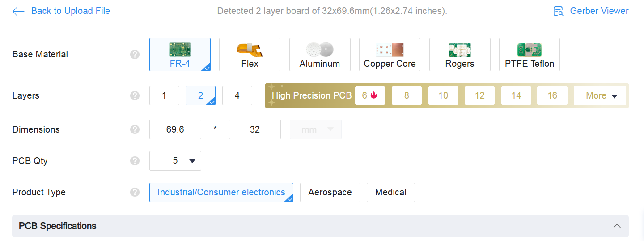Go back to Upload File
Image resolution: width=644 pixels, height=241 pixels.
tap(70, 11)
